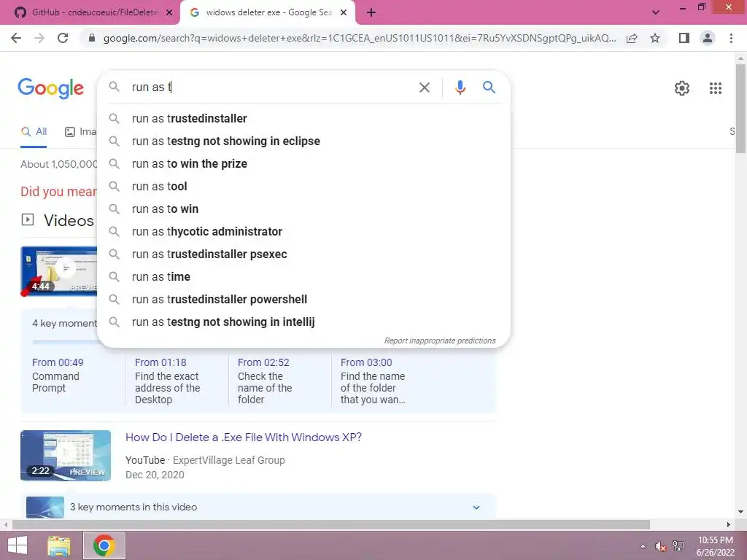Click the Chrome taskbar icon
Screen dimensions: 747x560
104,545
